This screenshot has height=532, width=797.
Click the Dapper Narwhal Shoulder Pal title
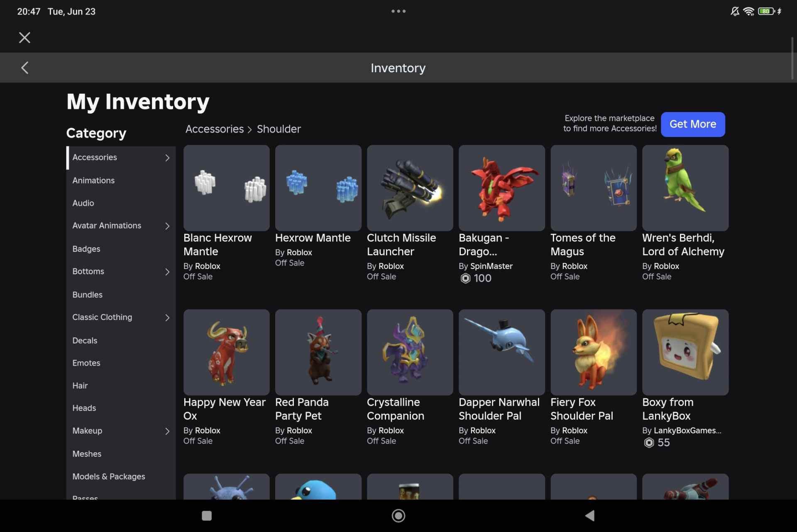tap(499, 409)
